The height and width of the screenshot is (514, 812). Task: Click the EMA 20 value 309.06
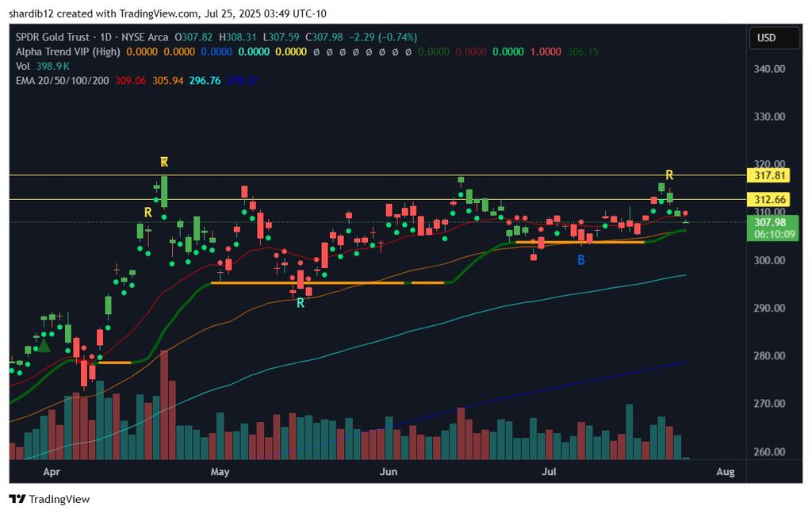pos(131,81)
